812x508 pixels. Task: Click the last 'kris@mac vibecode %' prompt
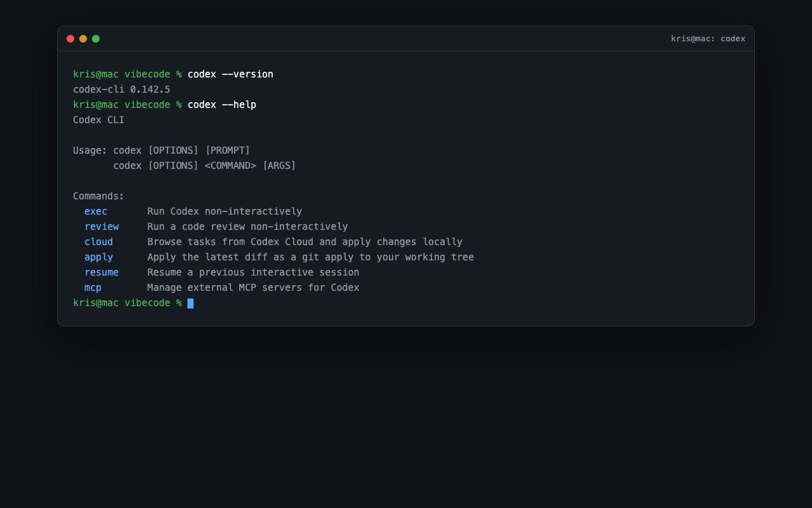tap(128, 303)
